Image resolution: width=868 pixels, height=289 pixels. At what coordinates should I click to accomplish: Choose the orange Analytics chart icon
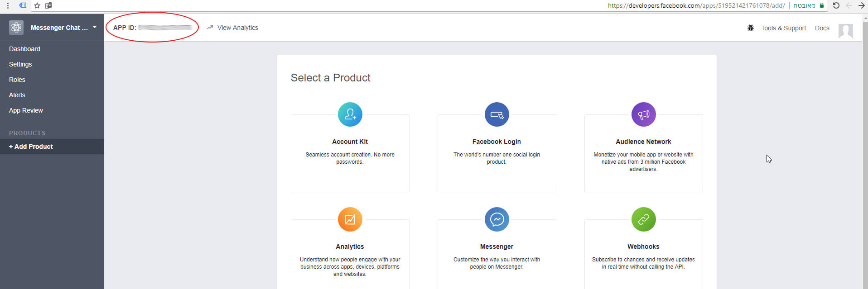coord(350,219)
